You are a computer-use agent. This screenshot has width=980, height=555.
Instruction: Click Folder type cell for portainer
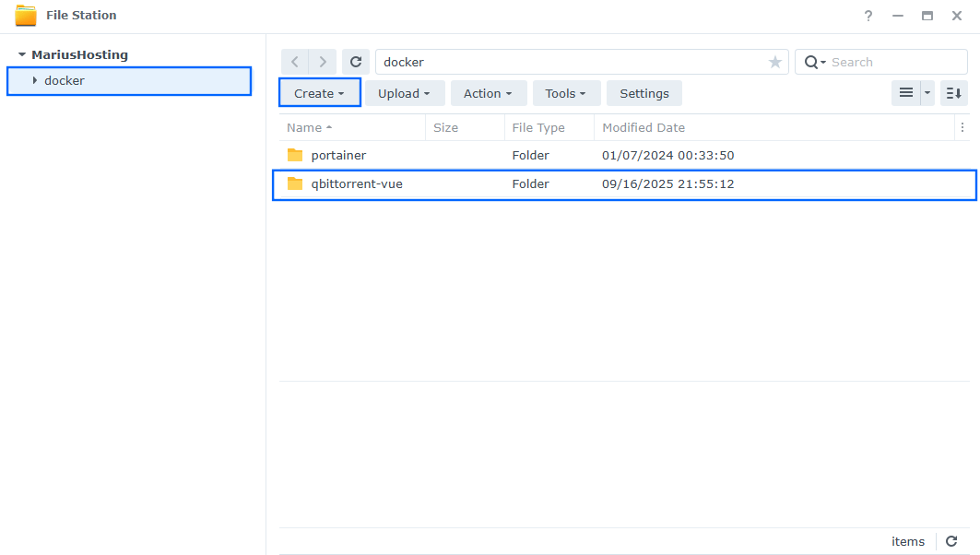point(531,155)
